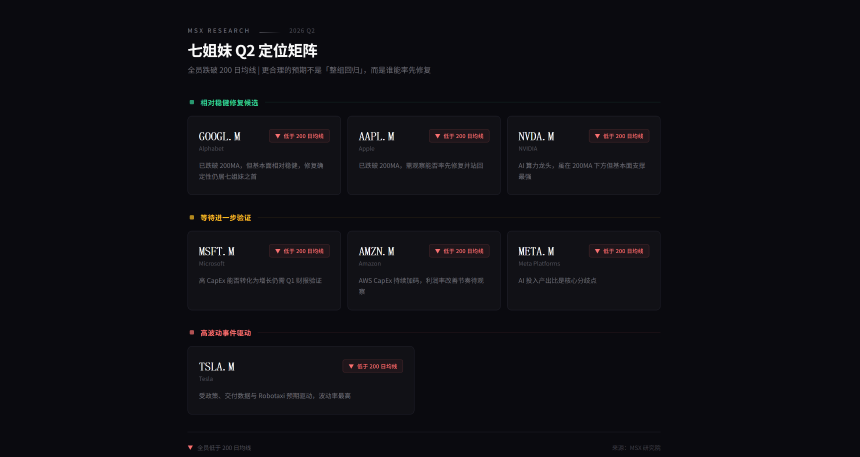The height and width of the screenshot is (457, 860).
Task: Click the MSX RESEARCH header label
Action: click(218, 31)
